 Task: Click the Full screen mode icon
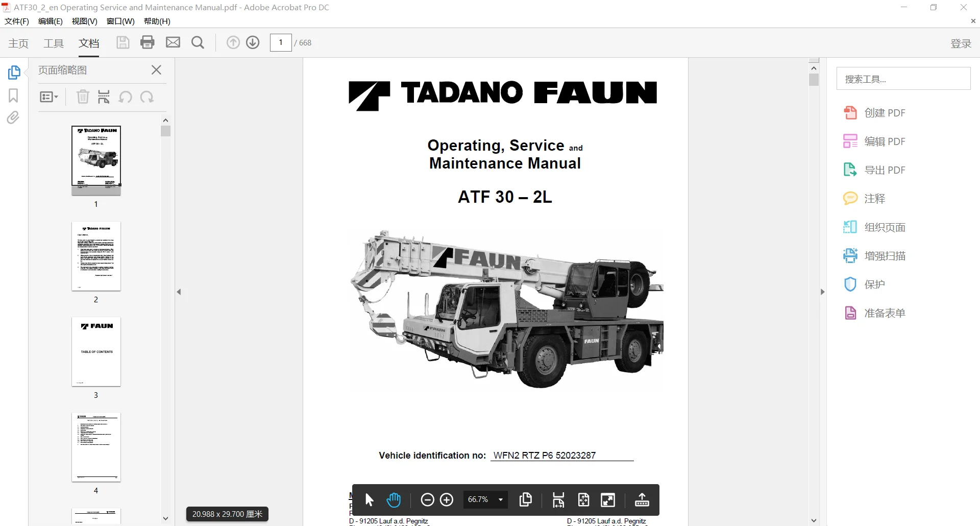(x=608, y=500)
